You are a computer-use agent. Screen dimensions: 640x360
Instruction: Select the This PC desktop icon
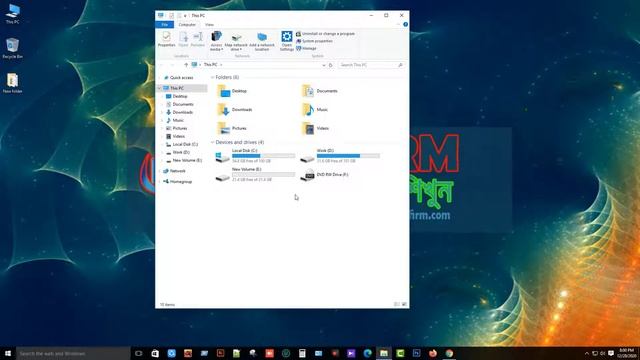[x=13, y=13]
